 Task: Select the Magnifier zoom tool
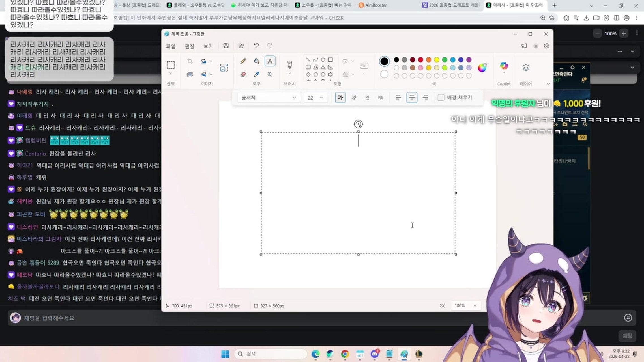click(x=270, y=74)
